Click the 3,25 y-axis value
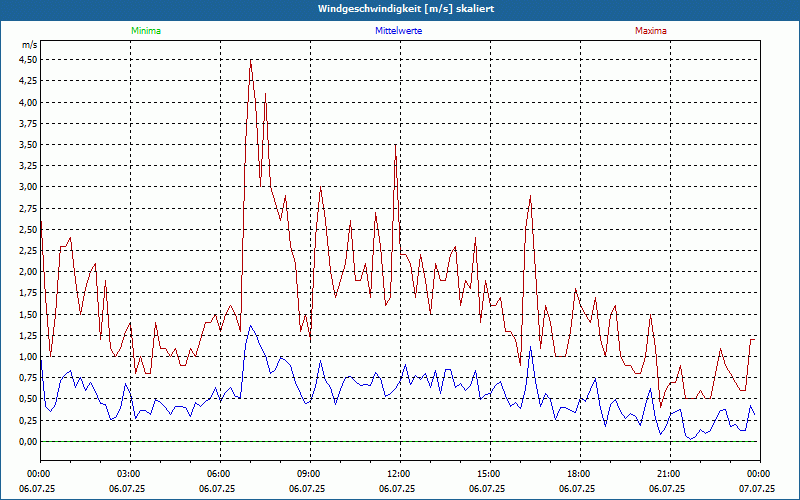Screen dimensions: 800x500 (x=29, y=166)
